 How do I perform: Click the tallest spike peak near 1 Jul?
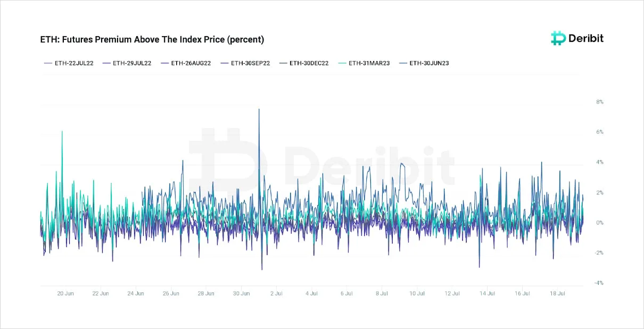click(259, 109)
